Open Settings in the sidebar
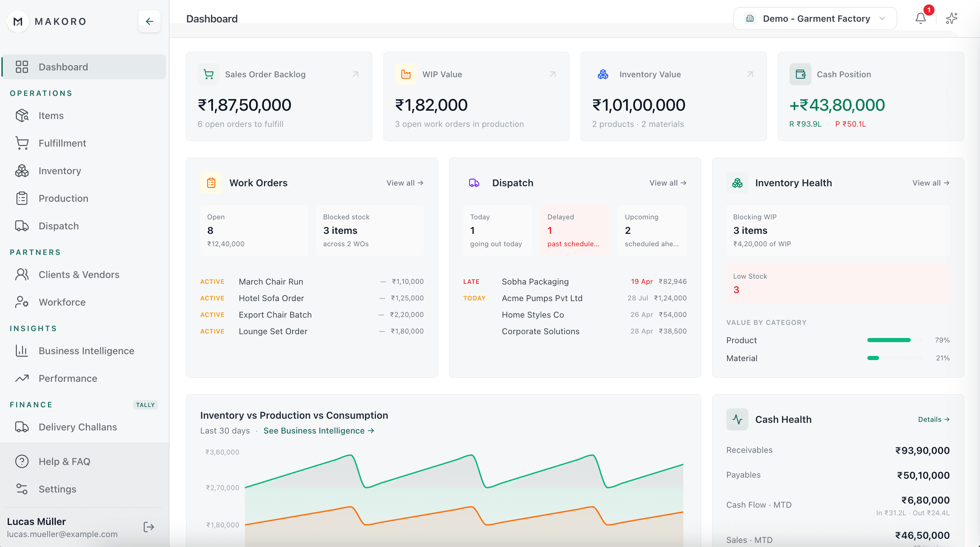Viewport: 980px width, 547px height. [x=84, y=489]
